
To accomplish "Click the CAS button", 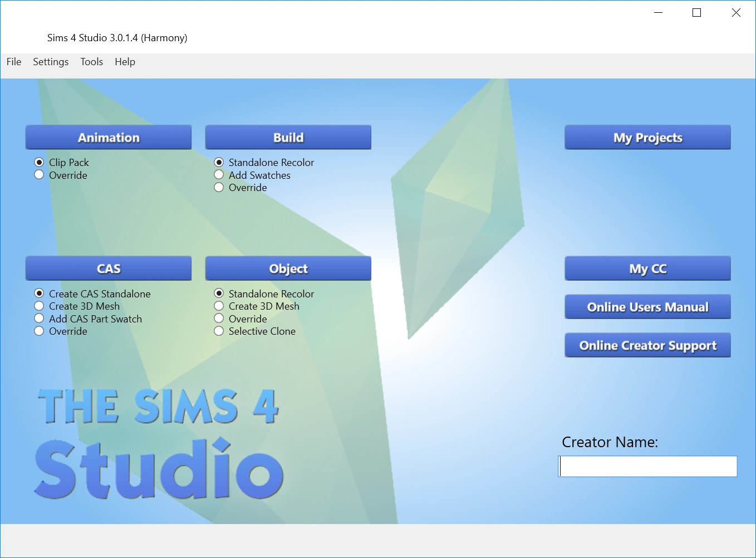I will pyautogui.click(x=109, y=268).
